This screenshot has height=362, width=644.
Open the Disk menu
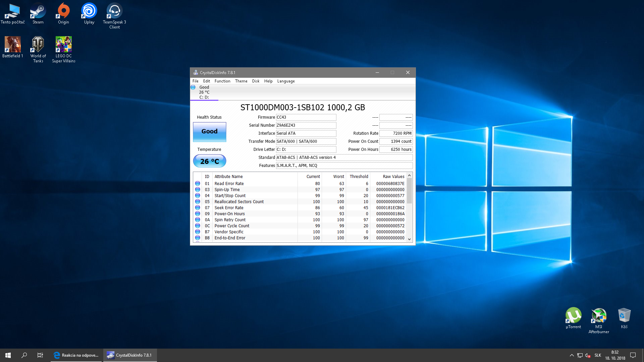tap(256, 81)
